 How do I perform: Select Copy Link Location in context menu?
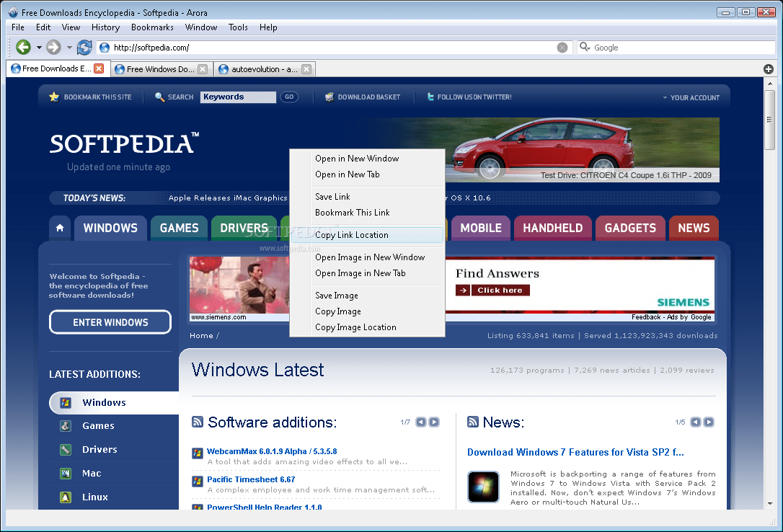pos(367,235)
